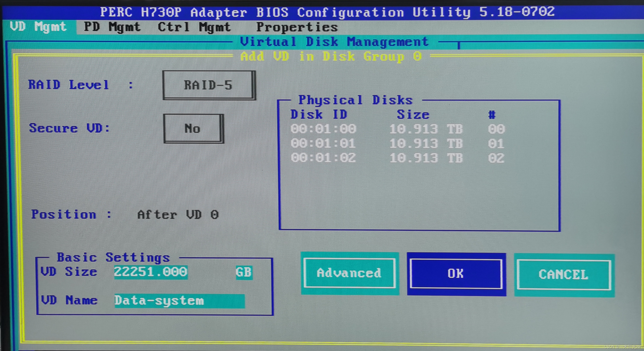
Task: Click the After VD 0 position text
Action: click(178, 215)
